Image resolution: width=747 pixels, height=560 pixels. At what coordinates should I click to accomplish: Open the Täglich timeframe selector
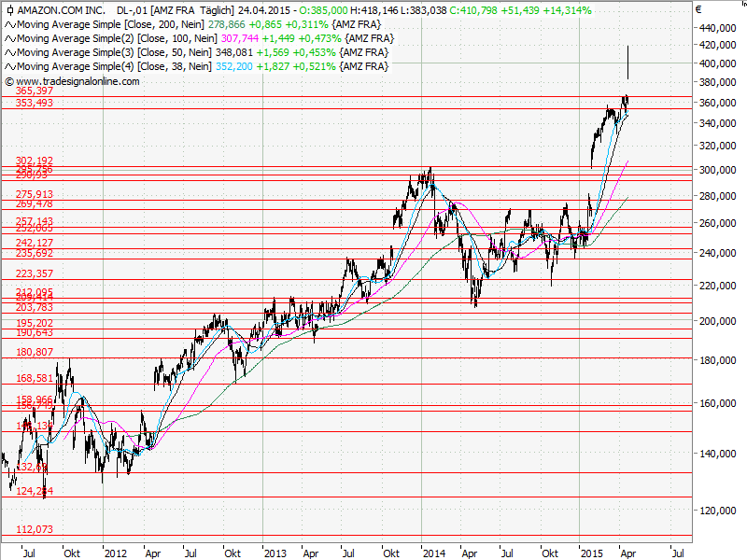pos(216,9)
